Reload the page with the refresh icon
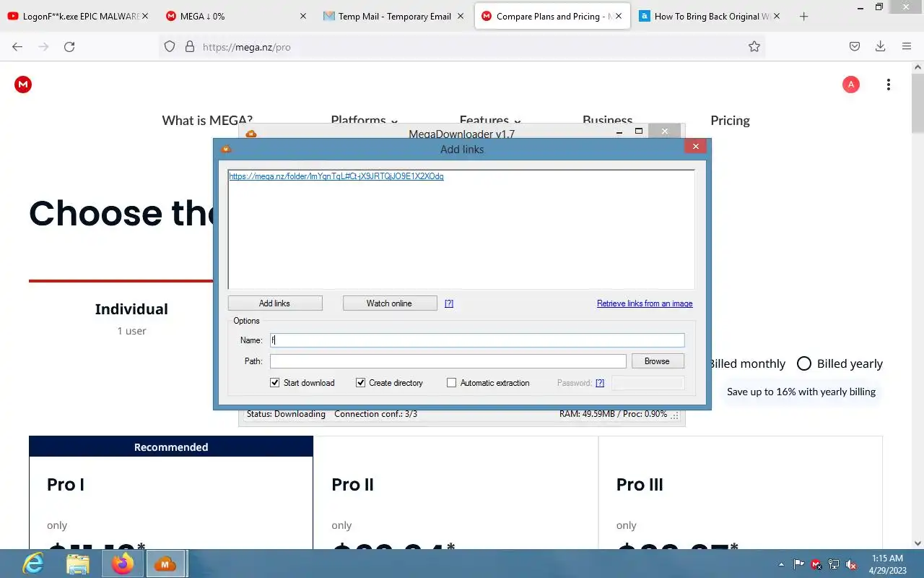924x578 pixels. (69, 46)
